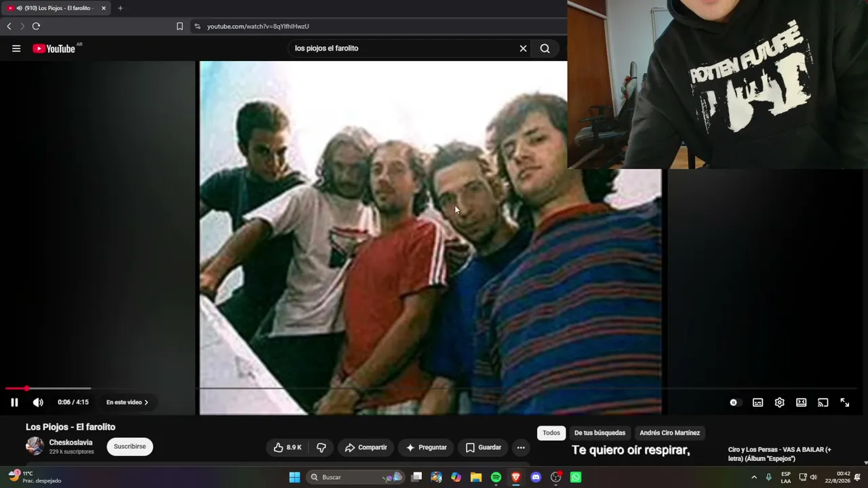Turn on subtitles in the player
868x488 pixels.
point(757,403)
